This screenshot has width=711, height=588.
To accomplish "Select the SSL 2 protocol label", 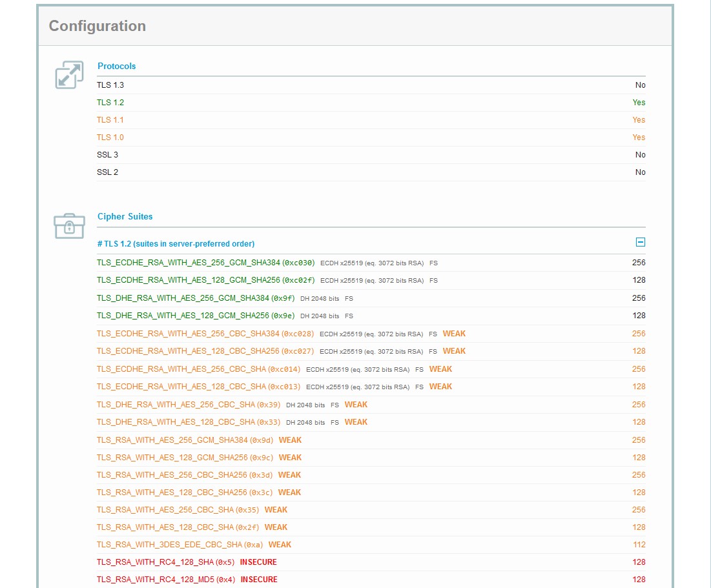I will pyautogui.click(x=107, y=172).
